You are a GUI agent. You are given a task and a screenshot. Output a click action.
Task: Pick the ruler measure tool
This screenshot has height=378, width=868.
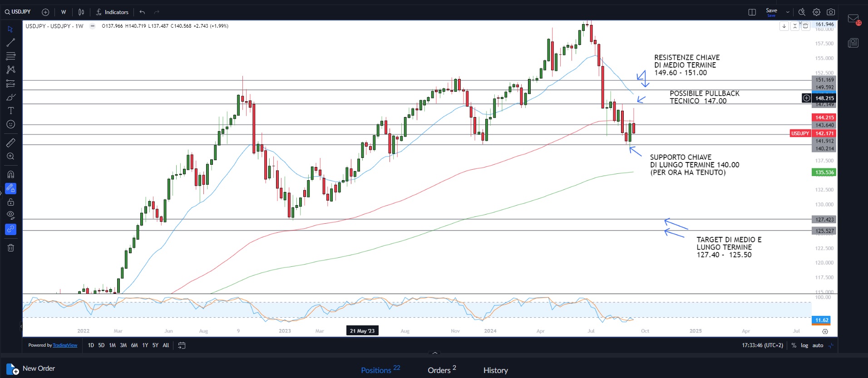coord(10,143)
